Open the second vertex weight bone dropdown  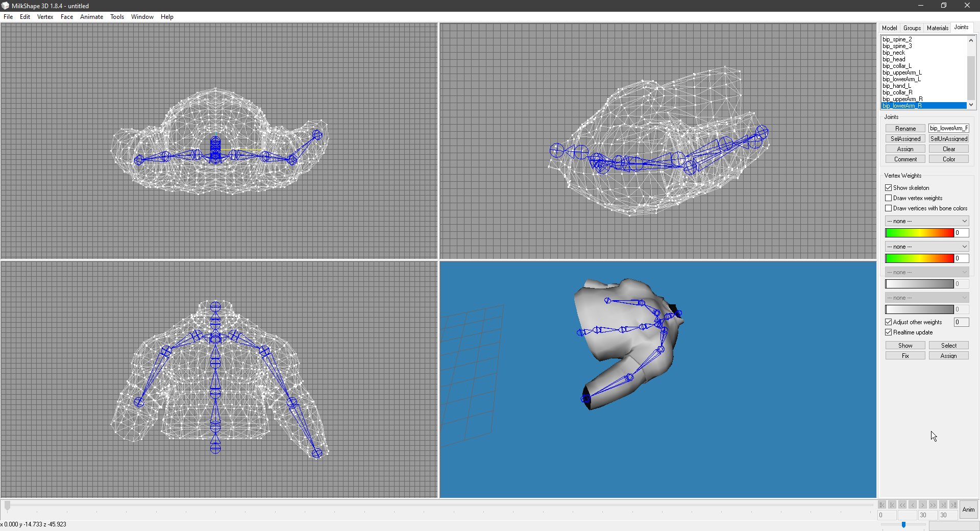click(x=927, y=247)
